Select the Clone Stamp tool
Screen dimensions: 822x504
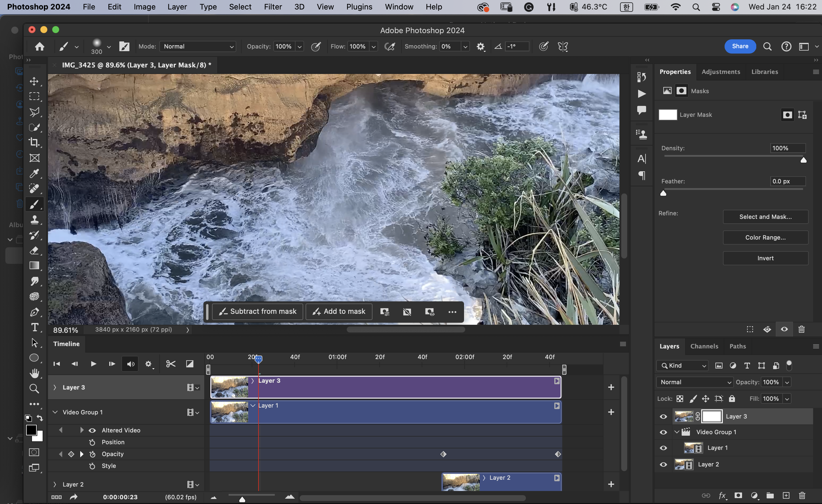pyautogui.click(x=34, y=220)
